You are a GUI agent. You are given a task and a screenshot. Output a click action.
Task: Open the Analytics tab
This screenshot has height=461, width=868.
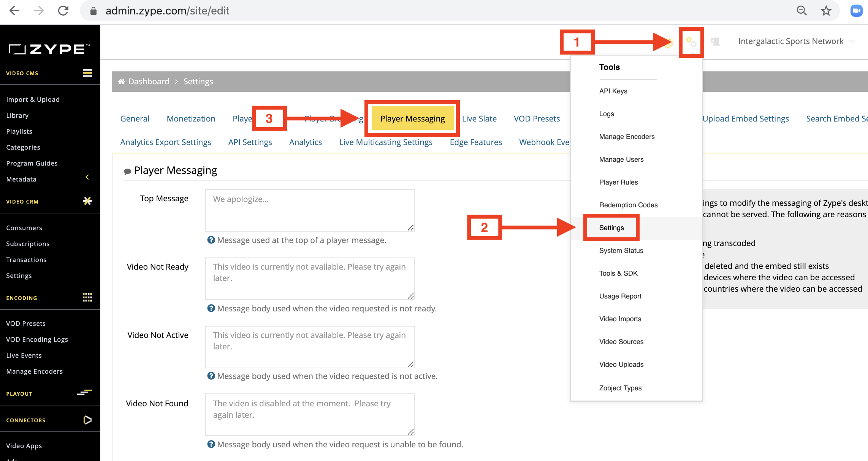pyautogui.click(x=306, y=142)
